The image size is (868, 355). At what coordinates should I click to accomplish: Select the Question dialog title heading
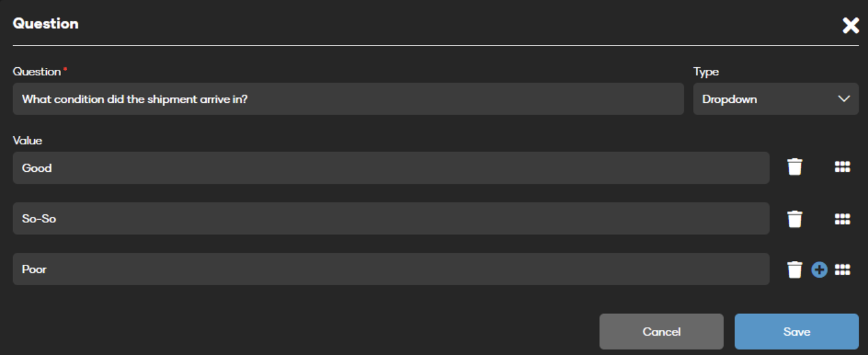[x=45, y=24]
